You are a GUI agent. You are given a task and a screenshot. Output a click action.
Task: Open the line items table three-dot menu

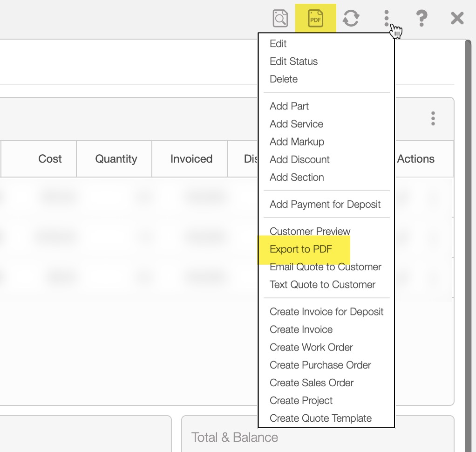pos(433,118)
